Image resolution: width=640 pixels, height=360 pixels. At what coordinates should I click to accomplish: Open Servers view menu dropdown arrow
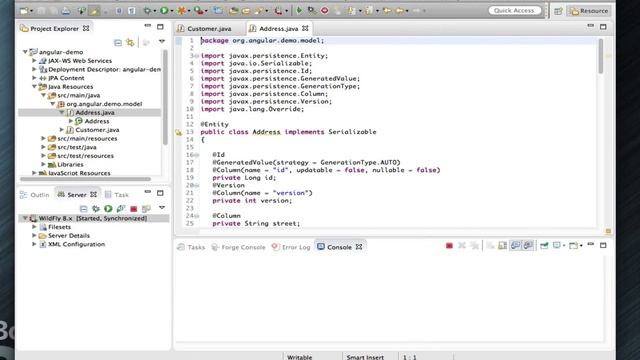coord(162,208)
